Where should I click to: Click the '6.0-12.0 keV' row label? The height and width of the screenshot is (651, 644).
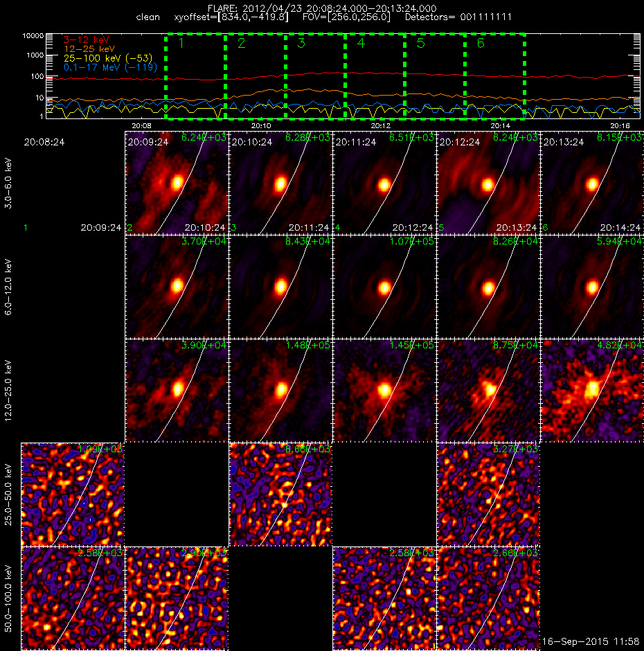(x=8, y=287)
